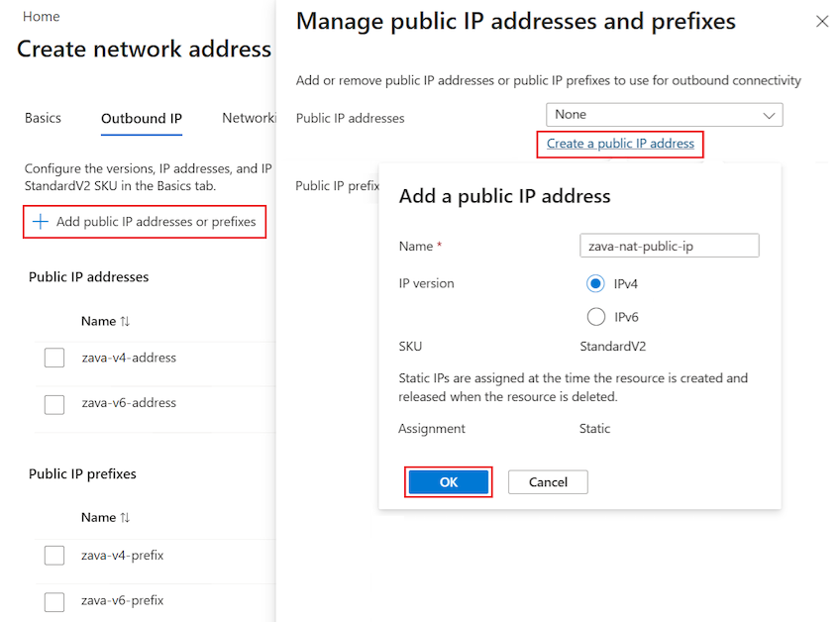Check the zava-v4-prefix checkbox
The width and height of the screenshot is (840, 622).
click(54, 556)
